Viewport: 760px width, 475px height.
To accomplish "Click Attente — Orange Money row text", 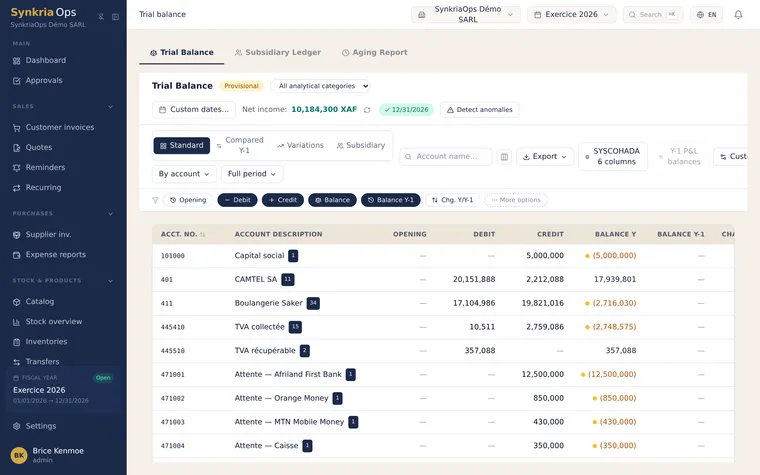I will click(x=282, y=398).
